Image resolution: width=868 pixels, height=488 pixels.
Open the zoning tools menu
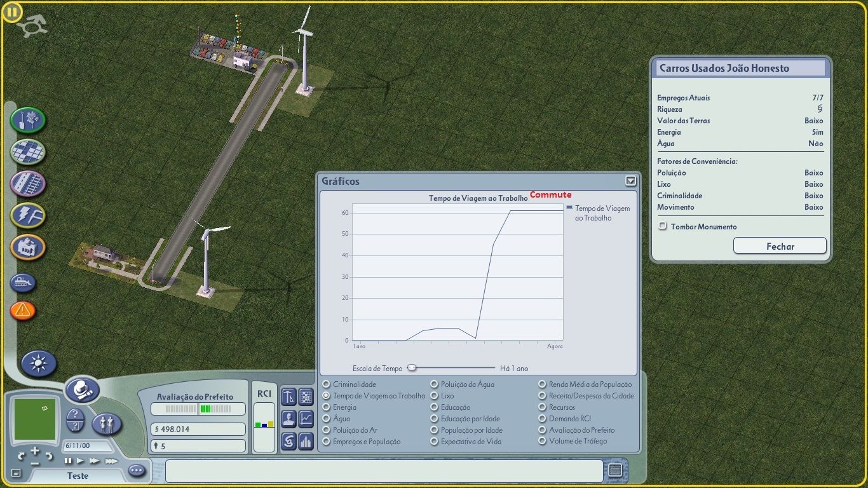point(27,152)
